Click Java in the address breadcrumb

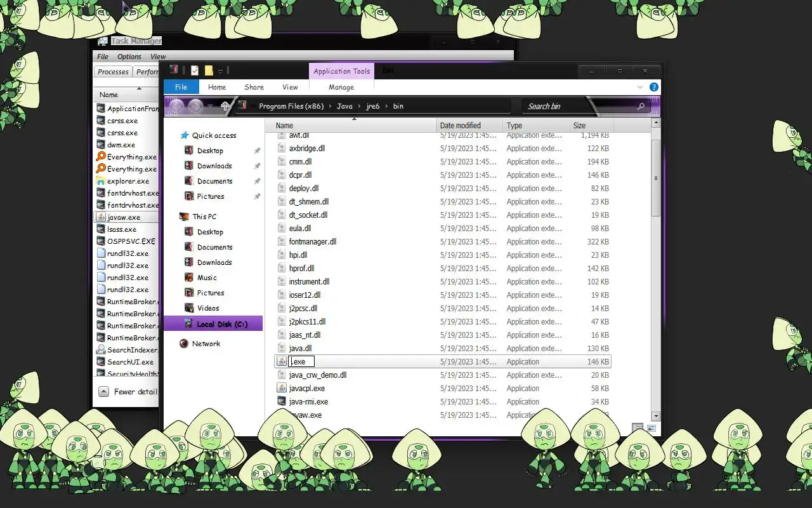(x=344, y=106)
